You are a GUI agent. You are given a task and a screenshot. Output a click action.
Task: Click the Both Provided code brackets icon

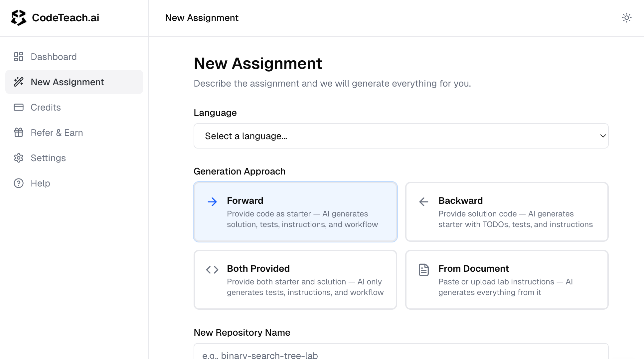[212, 270]
